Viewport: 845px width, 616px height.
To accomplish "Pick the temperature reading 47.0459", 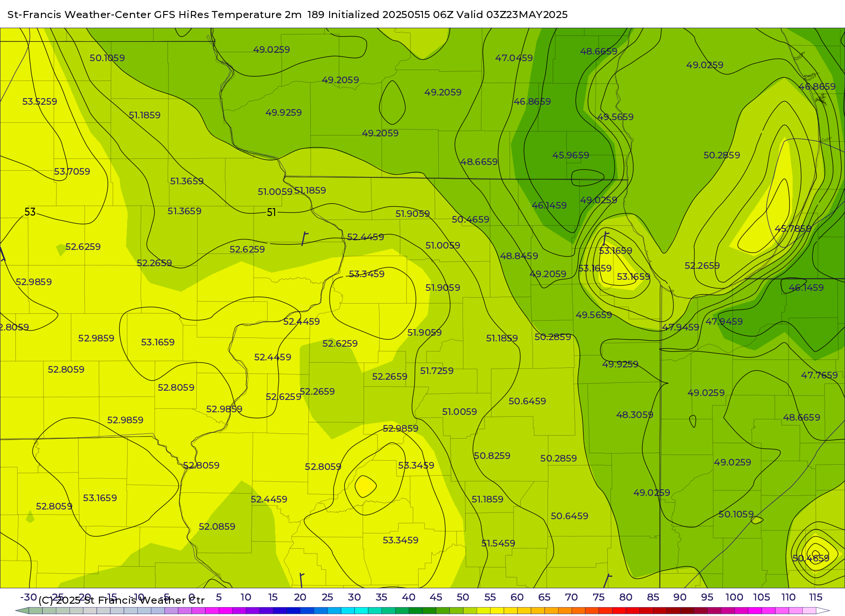I will tap(514, 58).
